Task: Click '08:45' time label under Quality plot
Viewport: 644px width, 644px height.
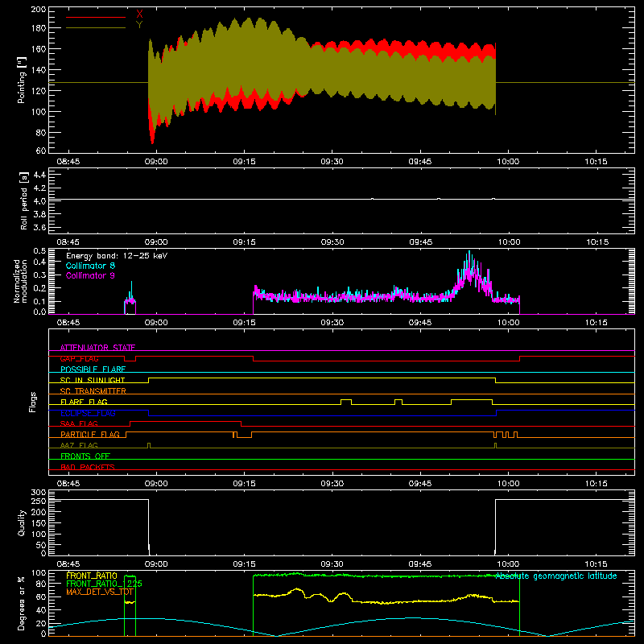Action: 68,564
